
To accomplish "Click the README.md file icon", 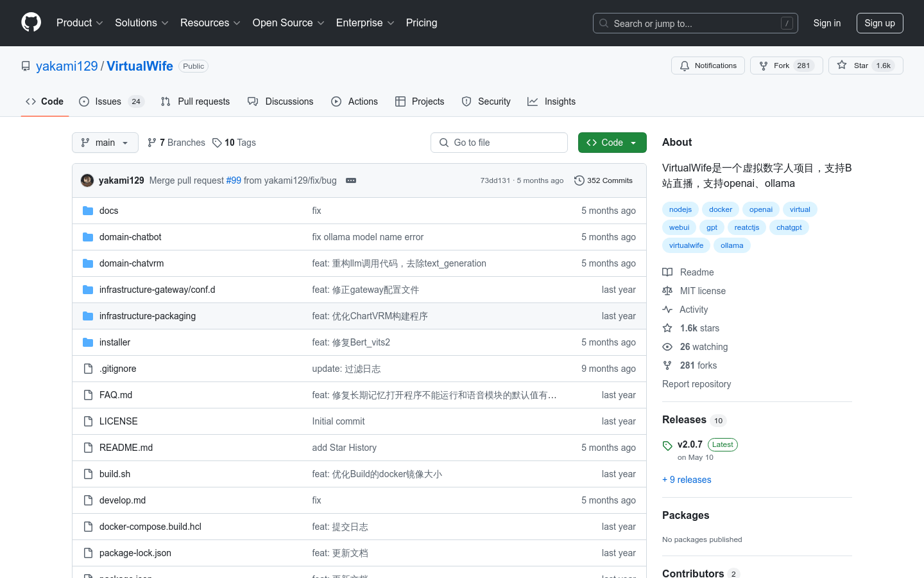I will point(88,448).
